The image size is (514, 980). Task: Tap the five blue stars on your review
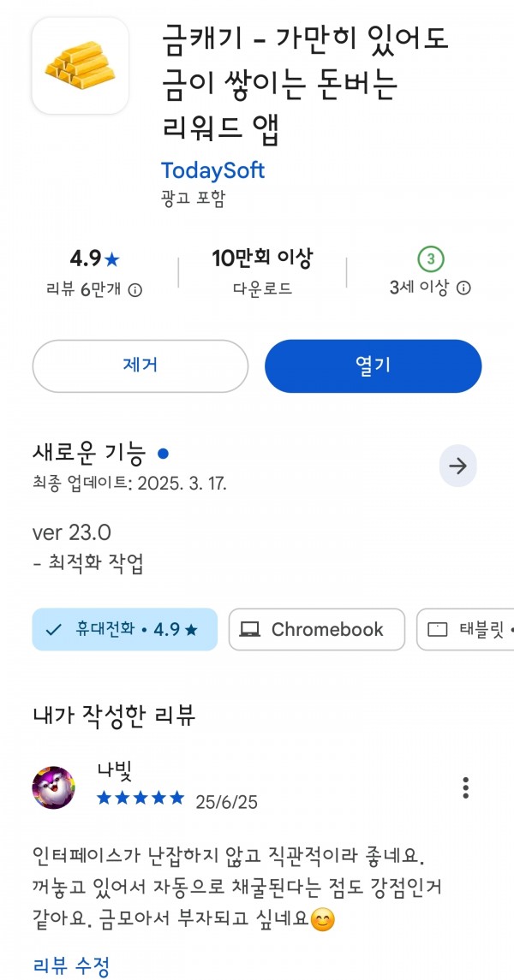click(140, 798)
